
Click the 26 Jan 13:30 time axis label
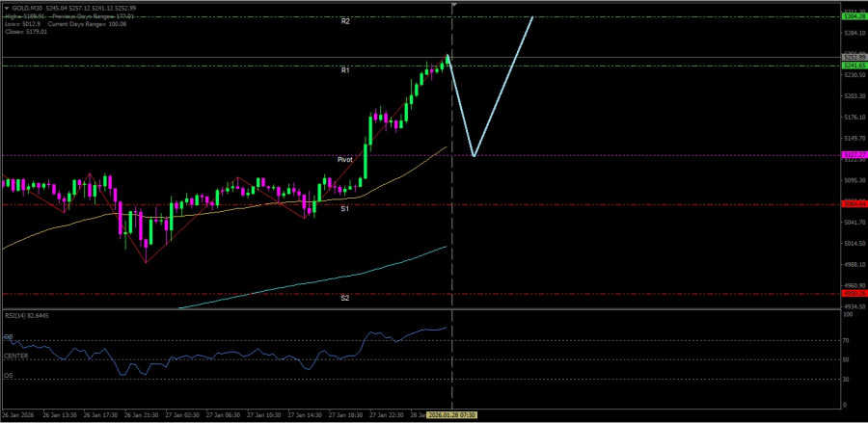click(x=58, y=414)
